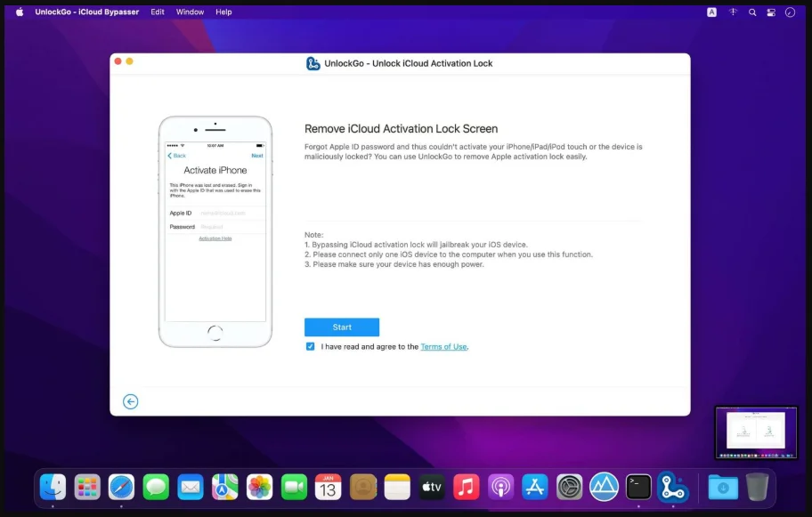This screenshot has height=517, width=812.
Task: Open the Apple menu
Action: 20,12
